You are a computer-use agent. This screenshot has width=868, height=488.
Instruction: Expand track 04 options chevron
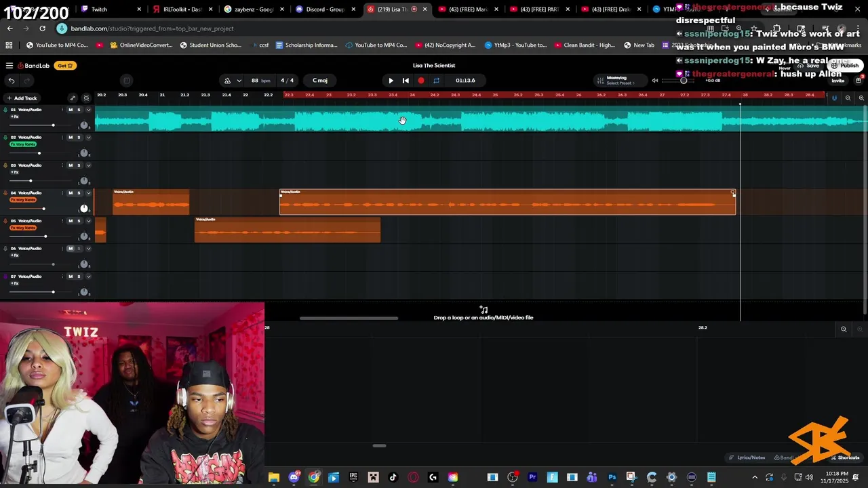click(88, 193)
